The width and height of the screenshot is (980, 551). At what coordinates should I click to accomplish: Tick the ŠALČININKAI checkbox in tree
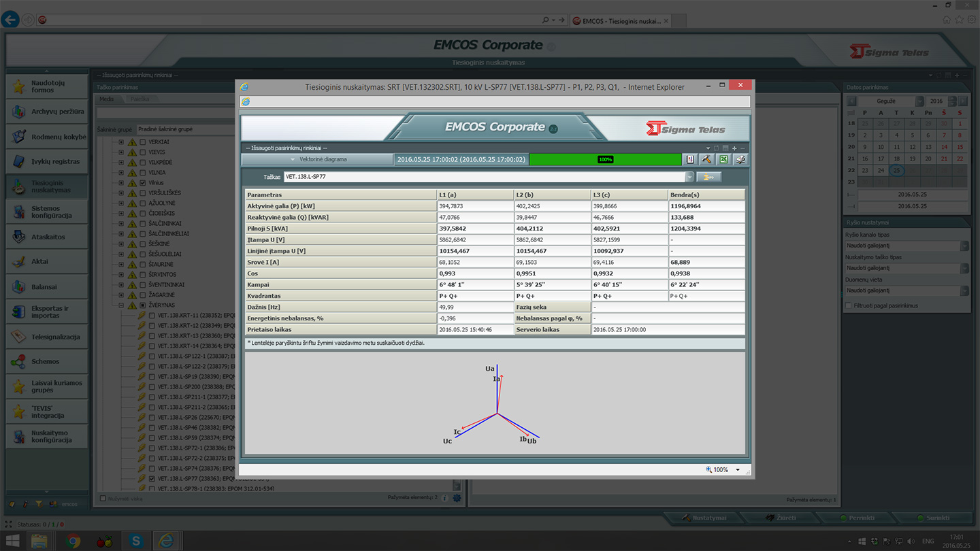[x=142, y=223]
